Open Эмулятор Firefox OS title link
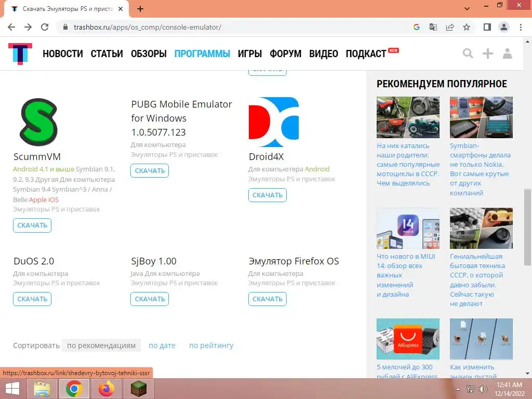 point(294,261)
